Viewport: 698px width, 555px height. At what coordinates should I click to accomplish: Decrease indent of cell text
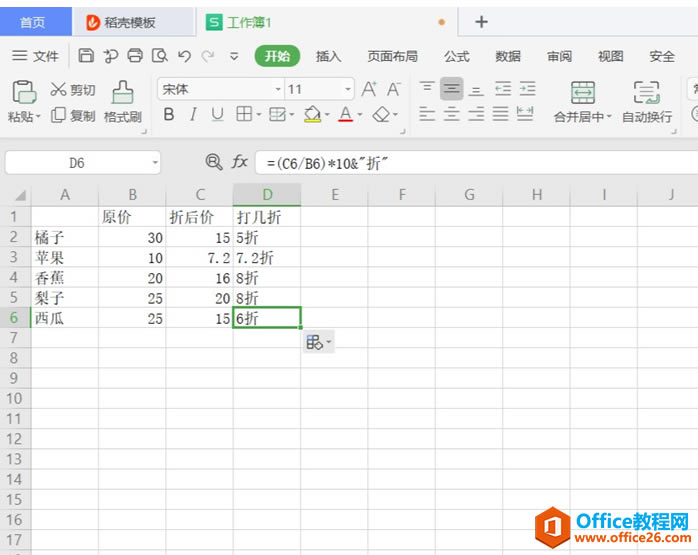(503, 89)
